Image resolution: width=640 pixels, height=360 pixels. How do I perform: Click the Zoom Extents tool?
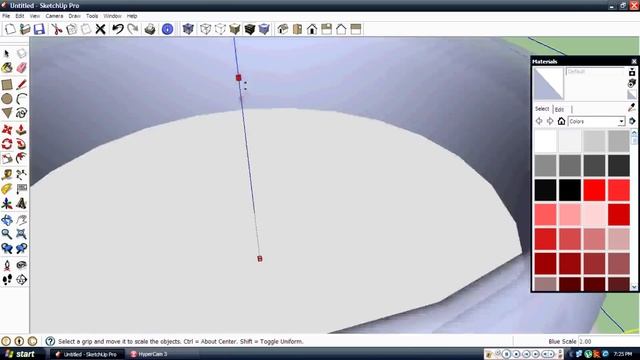pyautogui.click(x=22, y=234)
